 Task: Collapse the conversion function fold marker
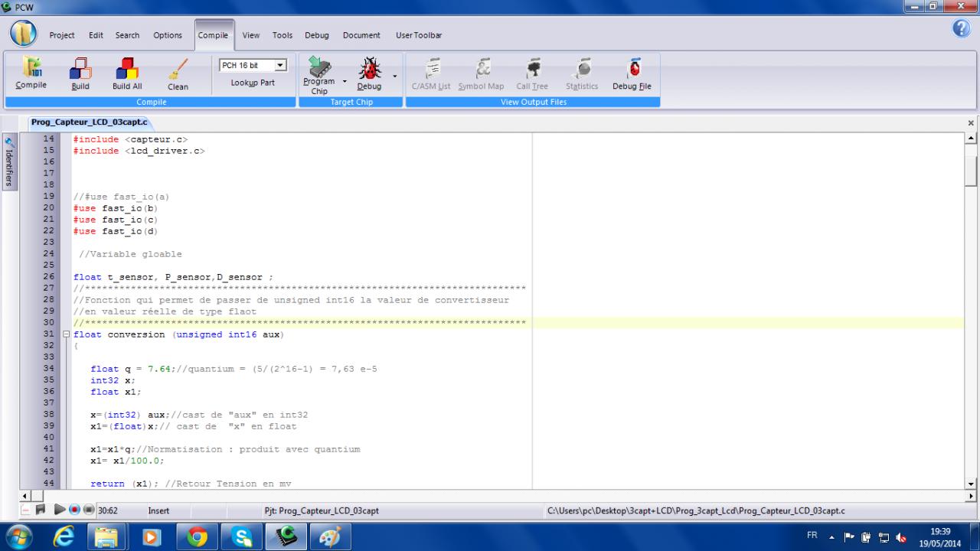point(66,334)
